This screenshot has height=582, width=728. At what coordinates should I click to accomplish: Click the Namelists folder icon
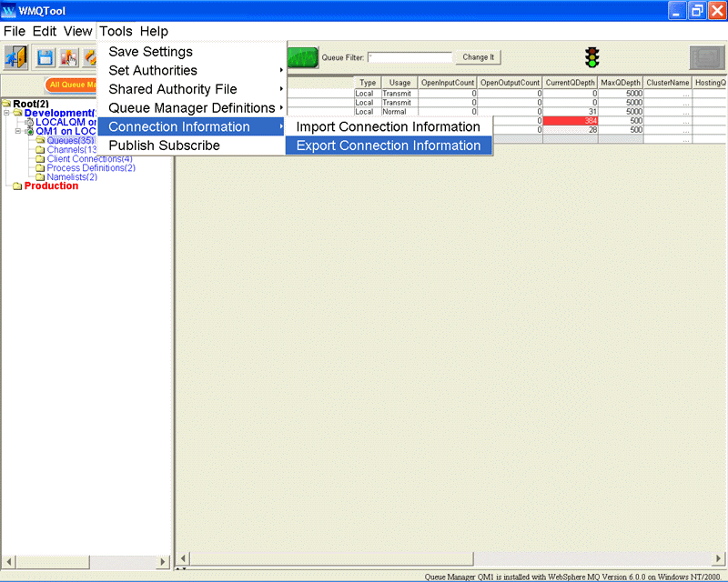[40, 176]
